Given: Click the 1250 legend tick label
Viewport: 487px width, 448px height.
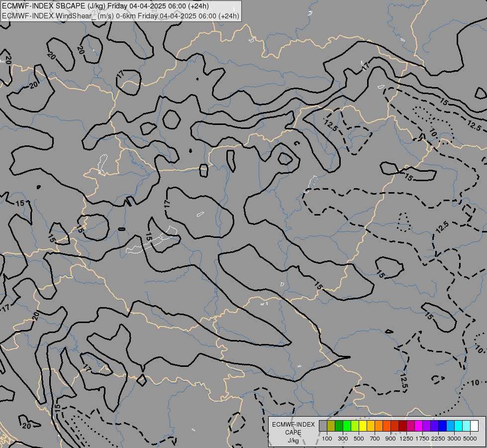Looking at the screenshot, I should [406, 439].
